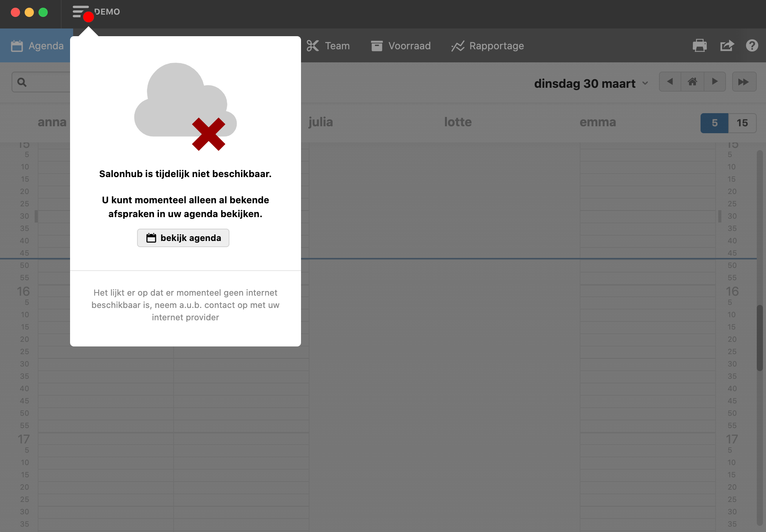Click the 'bekijk agenda' button
Screen dimensions: 766x532
(x=183, y=238)
